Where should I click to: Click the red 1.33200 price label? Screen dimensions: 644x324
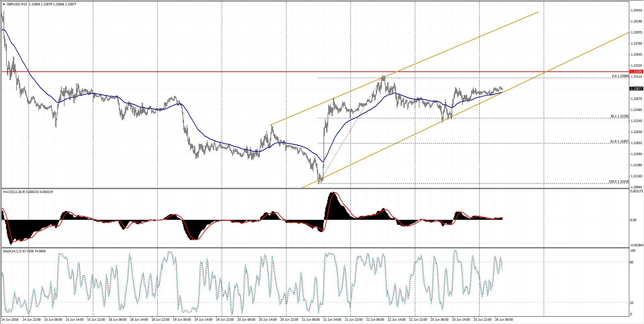point(636,72)
